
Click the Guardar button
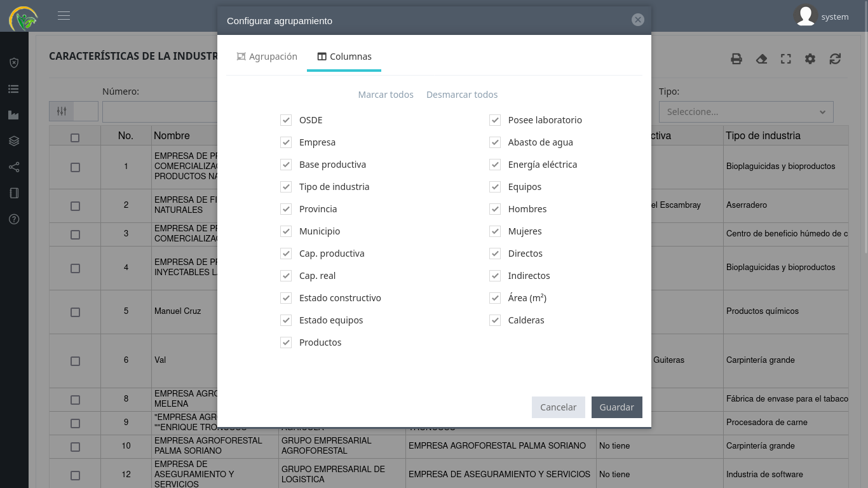point(616,407)
